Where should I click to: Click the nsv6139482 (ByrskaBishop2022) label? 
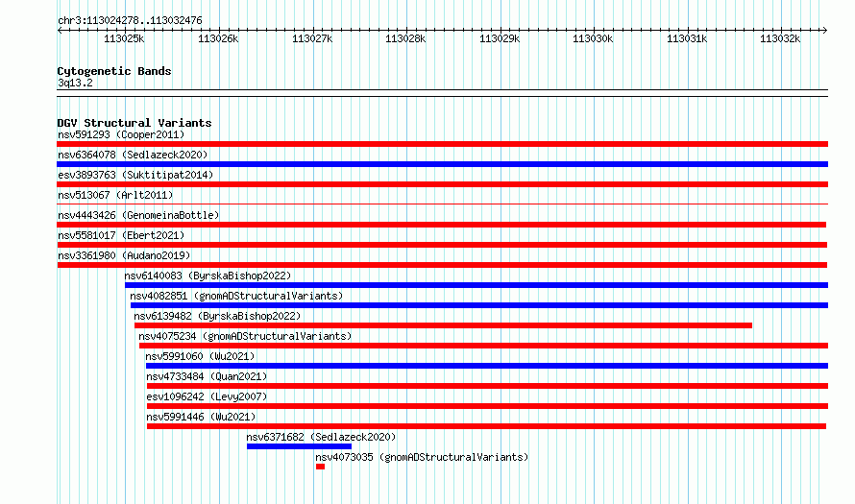pyautogui.click(x=217, y=316)
